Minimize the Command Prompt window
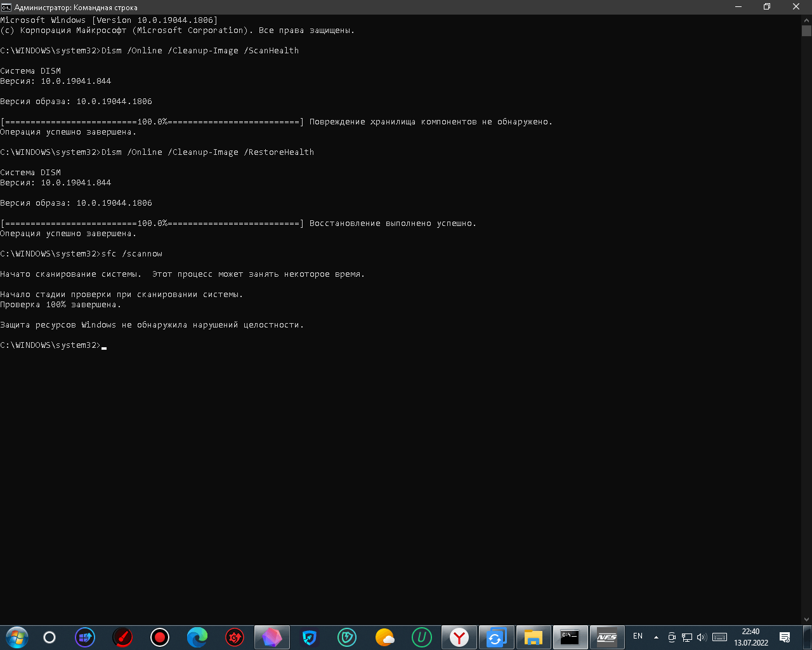The height and width of the screenshot is (650, 812). coord(738,7)
